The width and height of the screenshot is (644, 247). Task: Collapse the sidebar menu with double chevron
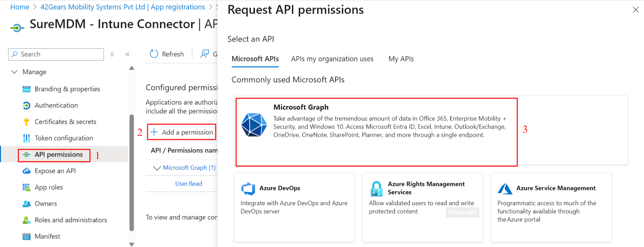127,54
